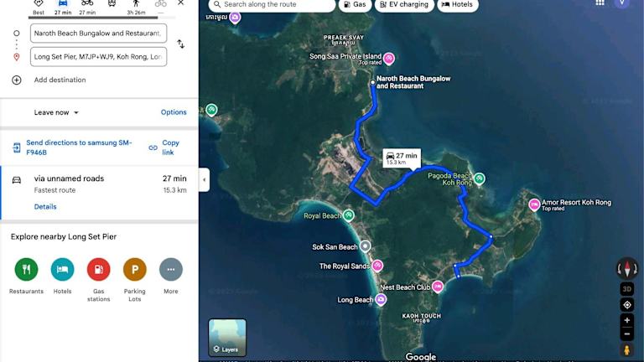Image resolution: width=644 pixels, height=362 pixels.
Task: Open the Google apps grid
Action: (x=600, y=3)
